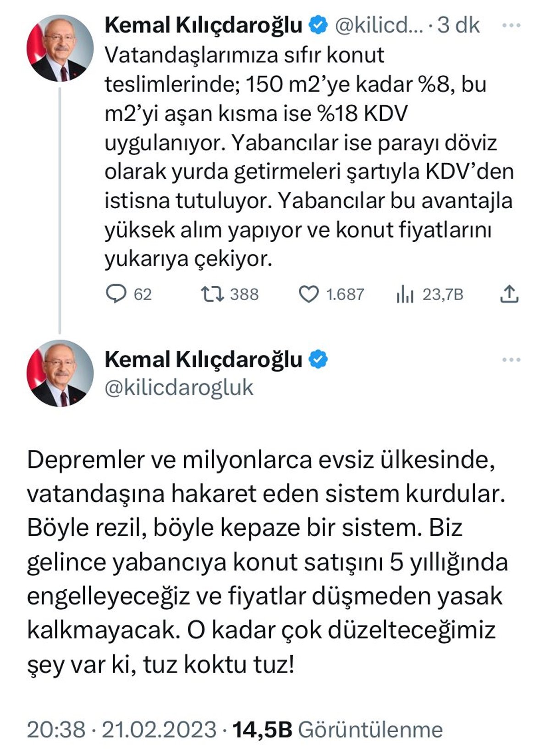The height and width of the screenshot is (756, 550).
Task: View analytics showing 23,7B views
Action: click(405, 294)
